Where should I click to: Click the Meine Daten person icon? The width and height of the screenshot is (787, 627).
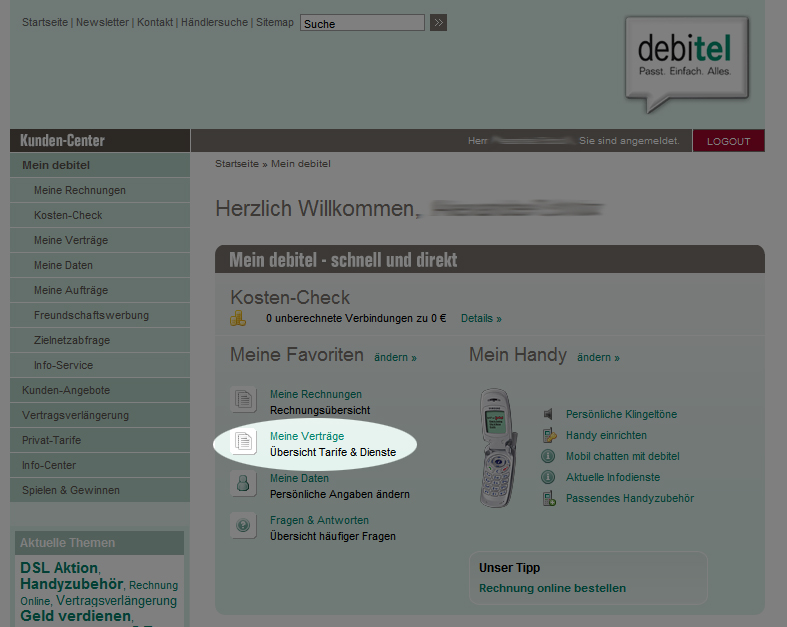coord(243,485)
